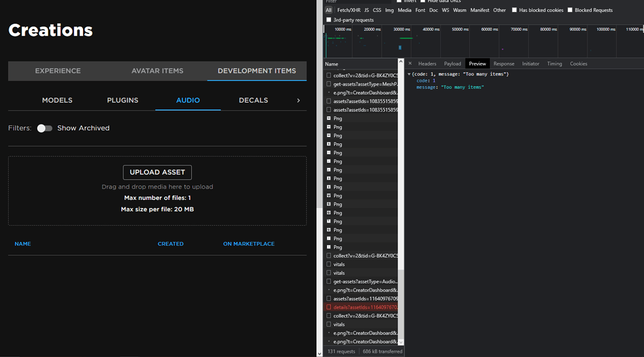Click the request list scrollbar up arrow
Screen dimensions: 644x357
[x=401, y=62]
